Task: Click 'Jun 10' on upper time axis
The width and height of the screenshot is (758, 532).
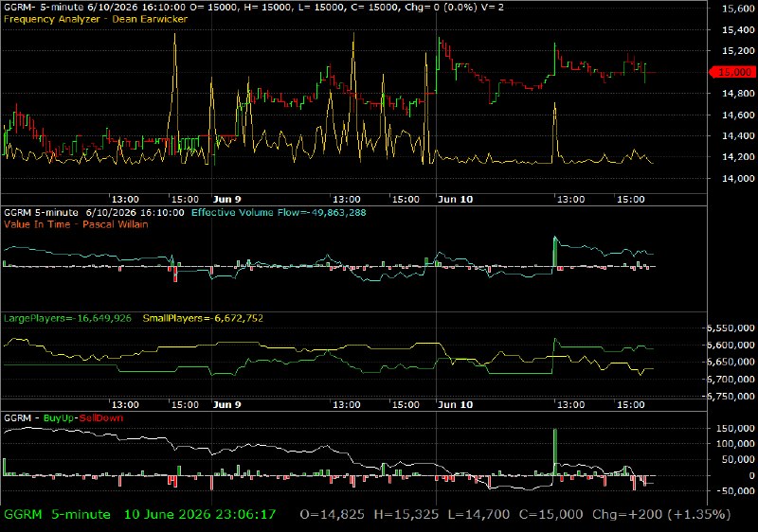Action: click(x=456, y=200)
